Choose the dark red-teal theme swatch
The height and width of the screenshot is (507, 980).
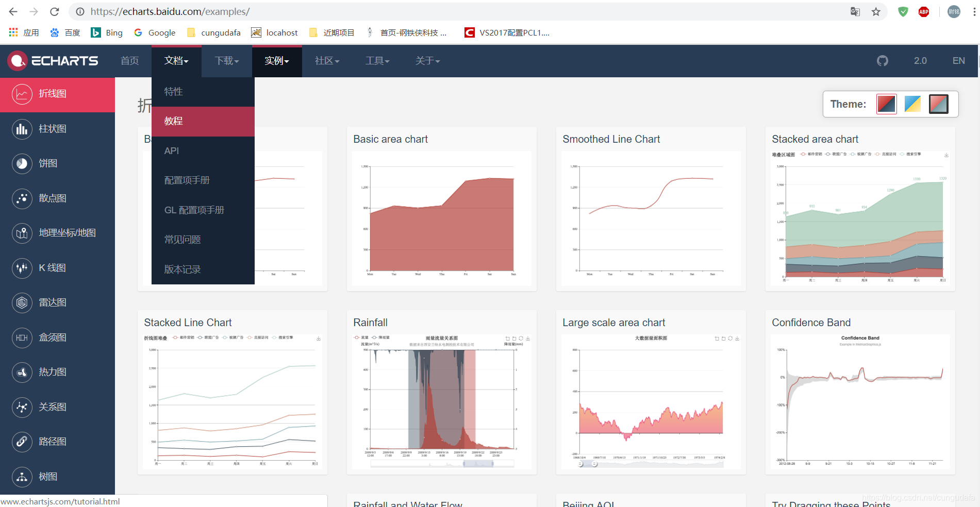[938, 104]
